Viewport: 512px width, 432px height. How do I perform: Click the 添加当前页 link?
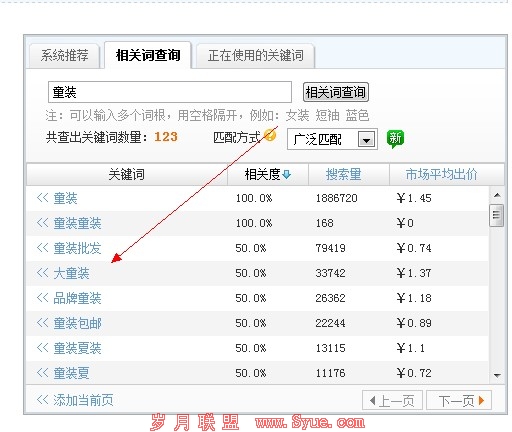pyautogui.click(x=75, y=400)
